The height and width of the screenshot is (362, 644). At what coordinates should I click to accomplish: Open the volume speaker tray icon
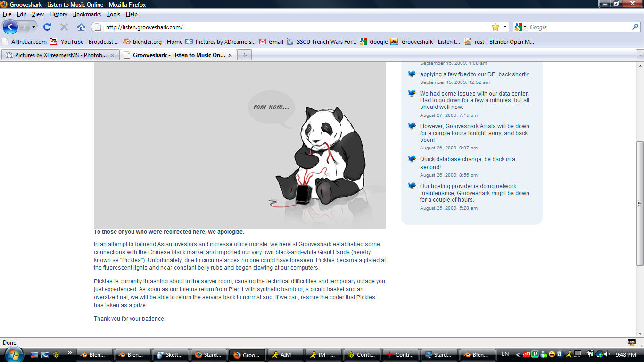click(607, 354)
